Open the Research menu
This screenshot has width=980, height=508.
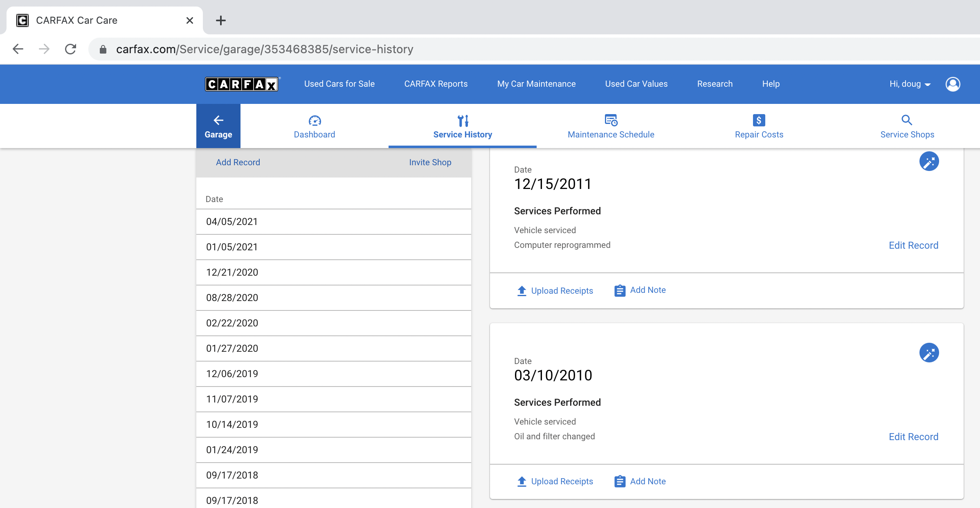[715, 84]
